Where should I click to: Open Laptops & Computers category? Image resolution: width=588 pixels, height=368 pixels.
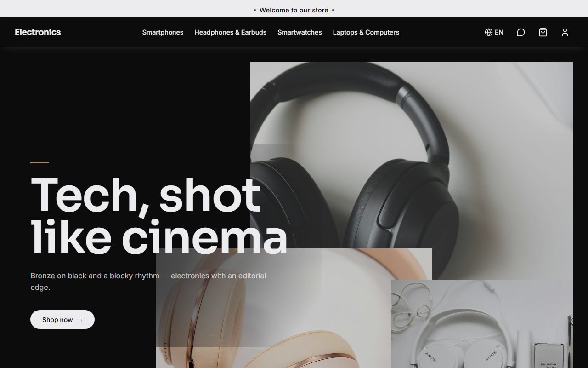[366, 32]
